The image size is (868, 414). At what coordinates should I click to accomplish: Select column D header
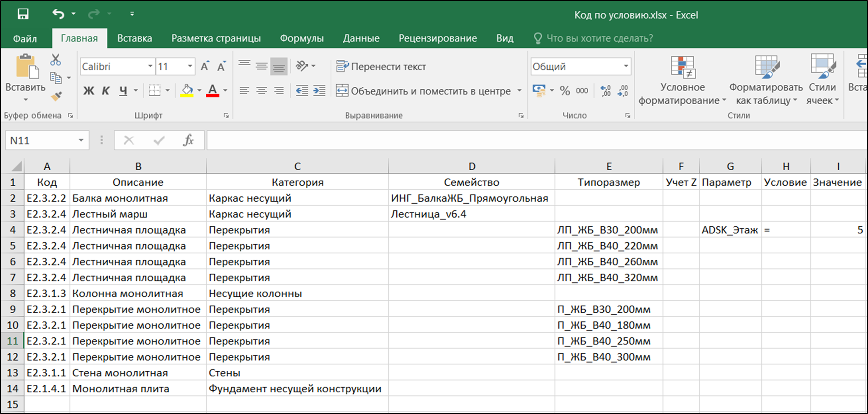tap(472, 166)
